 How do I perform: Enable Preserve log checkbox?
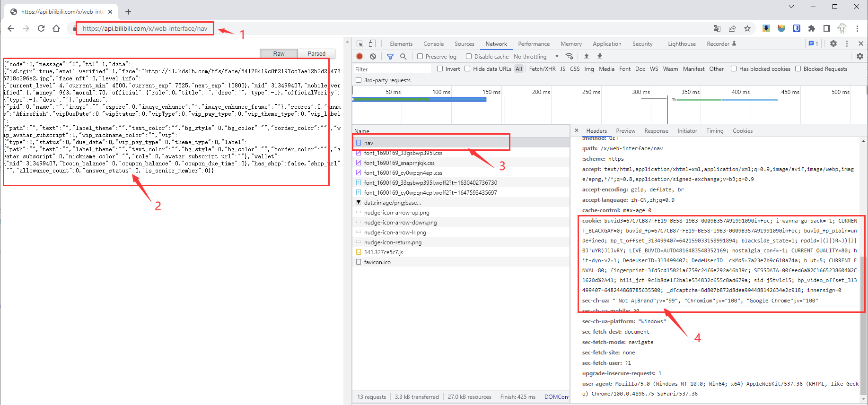[x=420, y=56]
